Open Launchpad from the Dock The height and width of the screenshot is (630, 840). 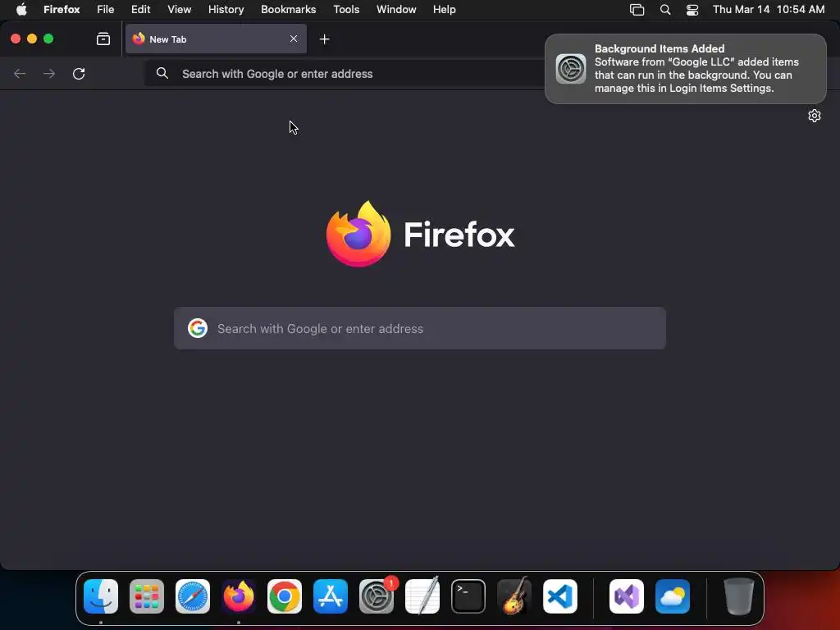tap(147, 596)
